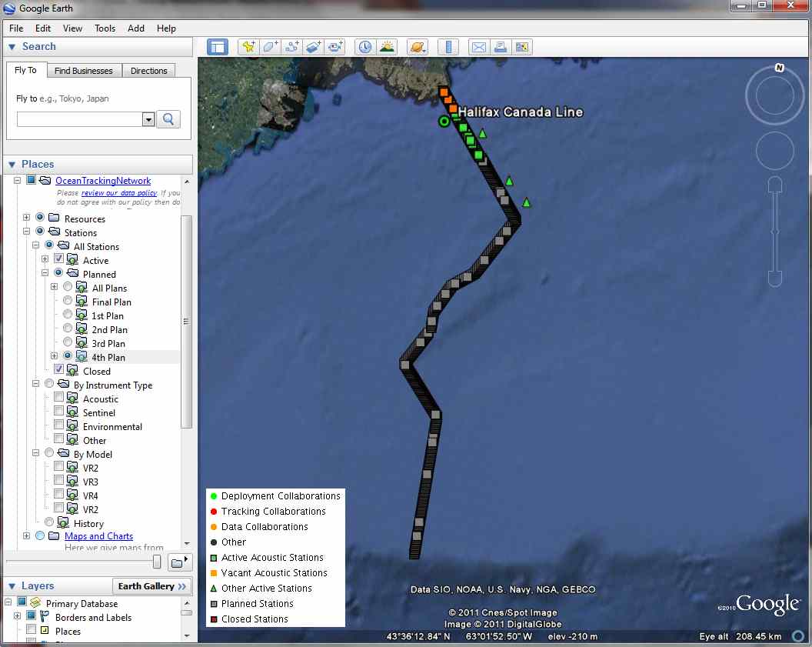Enable the Sentinel instrument checkbox

click(x=59, y=411)
